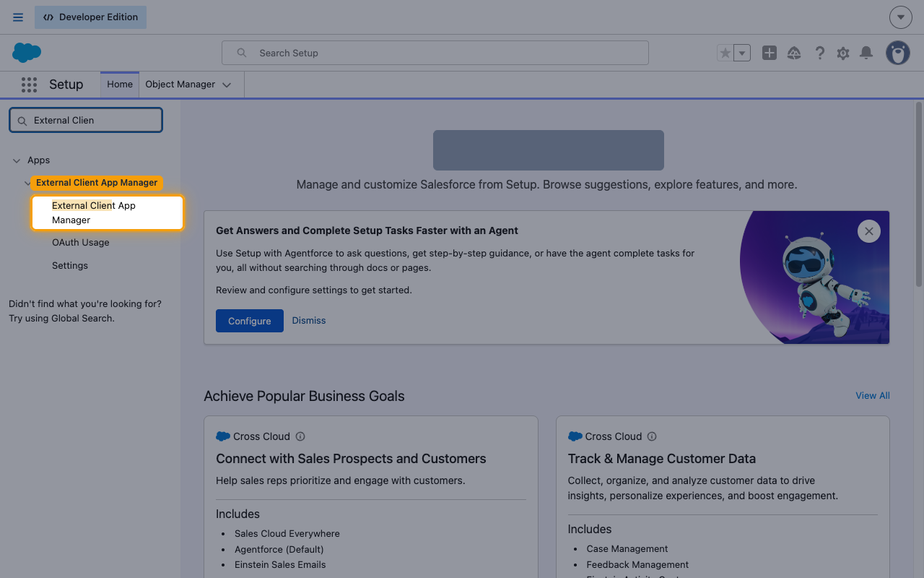This screenshot has width=924, height=578.
Task: Collapse the Apps tree section
Action: click(x=17, y=160)
